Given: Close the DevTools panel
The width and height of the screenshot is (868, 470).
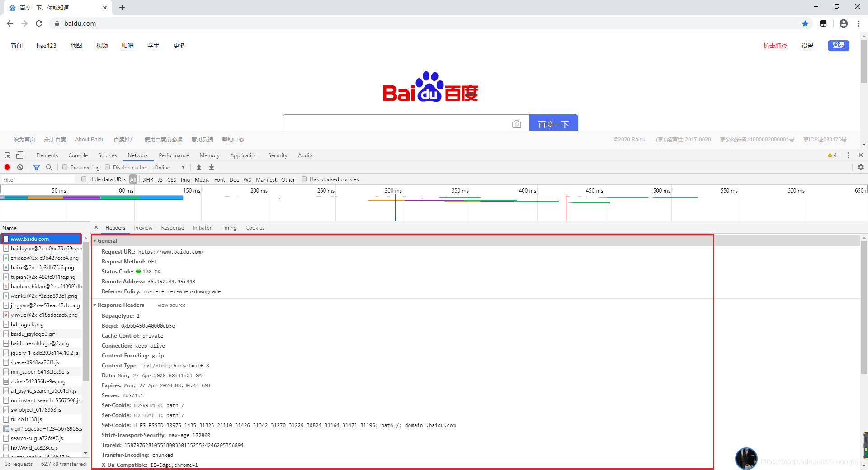Looking at the screenshot, I should pyautogui.click(x=861, y=155).
